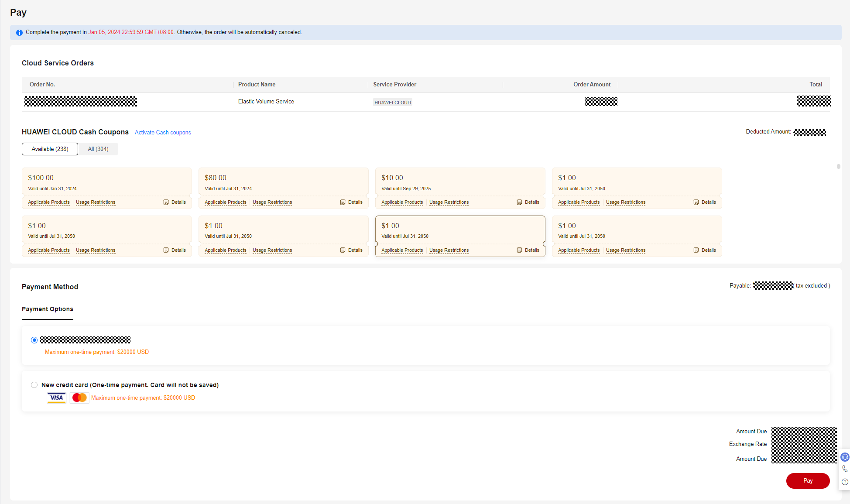Open Applicable Products on the $80.00 coupon

(226, 202)
